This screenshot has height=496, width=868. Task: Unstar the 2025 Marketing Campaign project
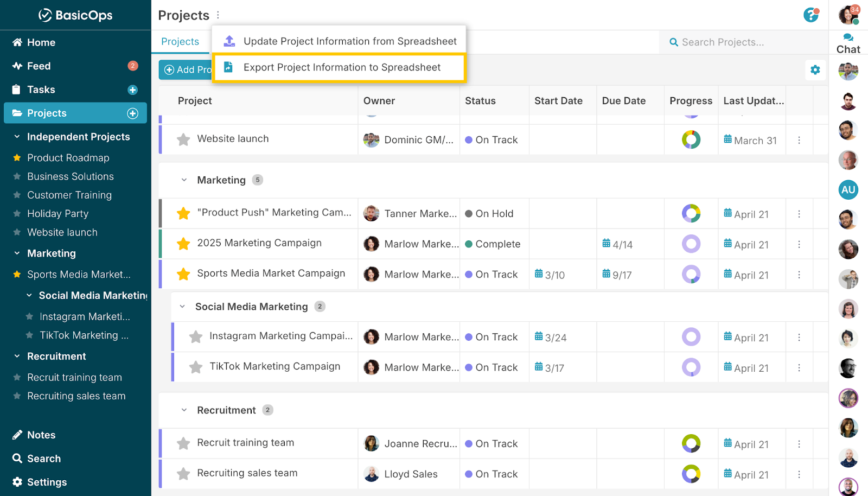[183, 244]
